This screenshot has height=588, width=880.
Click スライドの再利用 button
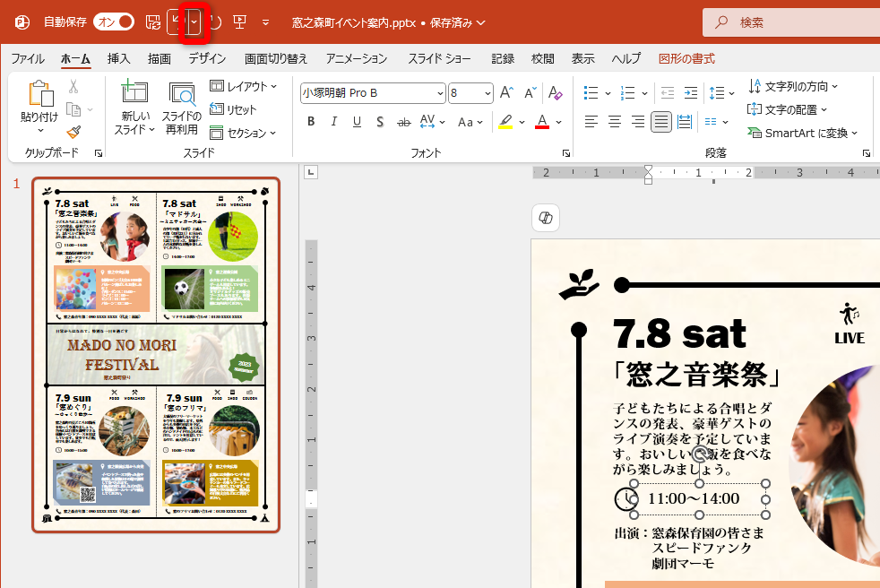click(x=181, y=108)
